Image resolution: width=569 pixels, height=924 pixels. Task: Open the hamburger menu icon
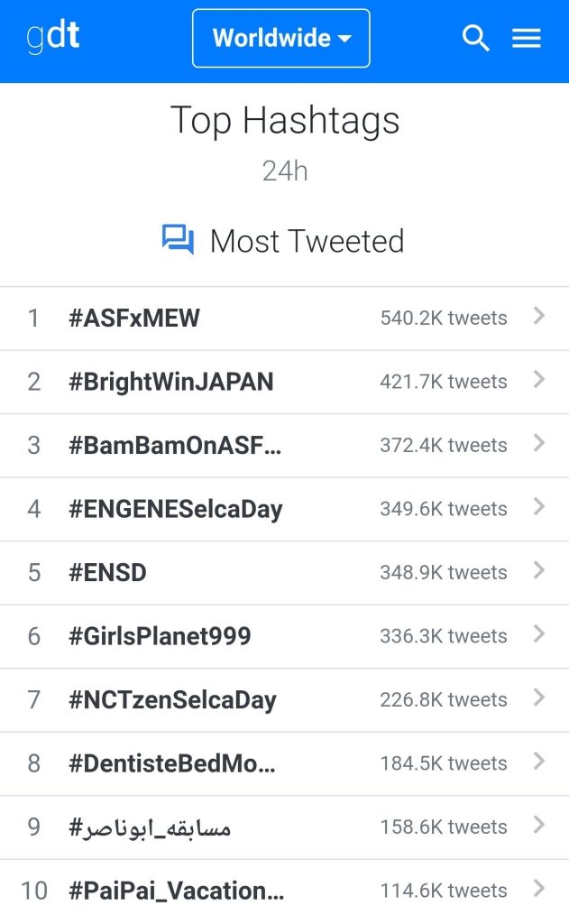[526, 38]
